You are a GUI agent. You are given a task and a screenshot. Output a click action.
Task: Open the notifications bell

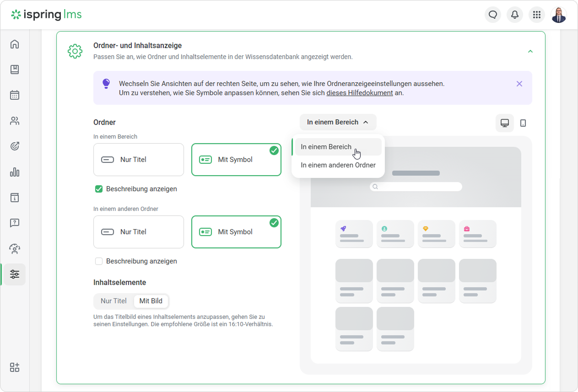(x=515, y=15)
